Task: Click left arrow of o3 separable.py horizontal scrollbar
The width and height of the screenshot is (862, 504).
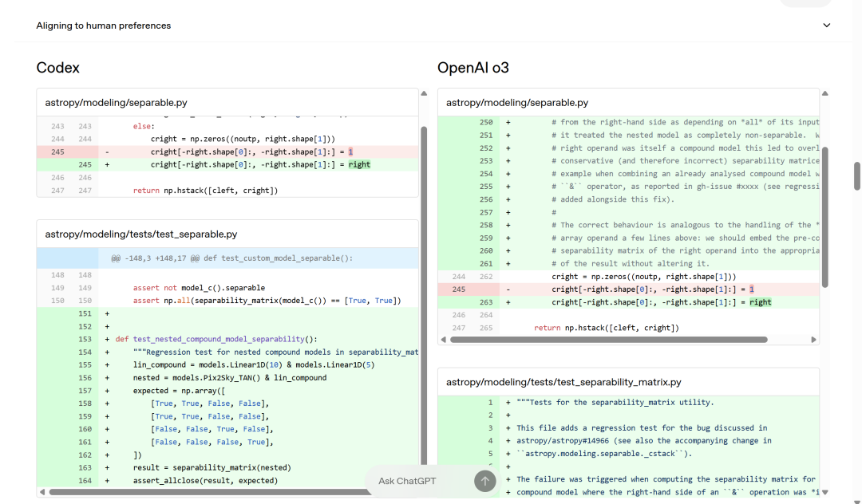Action: [x=443, y=339]
